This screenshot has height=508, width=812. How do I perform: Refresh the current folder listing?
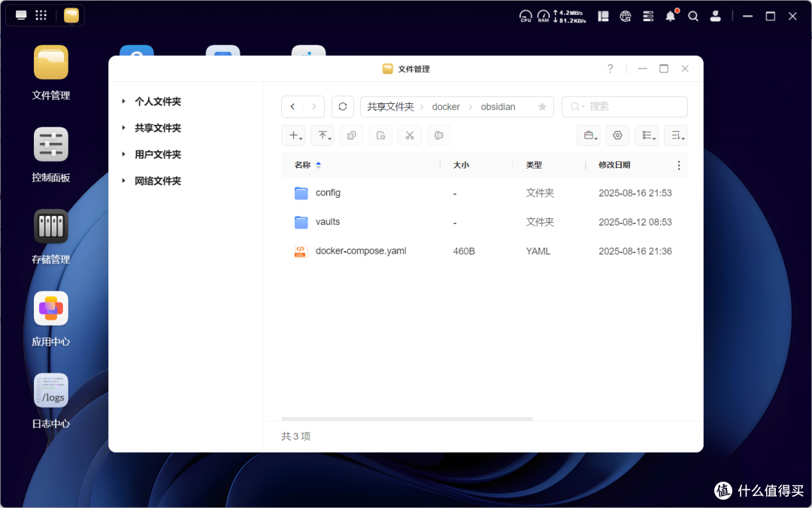(343, 107)
